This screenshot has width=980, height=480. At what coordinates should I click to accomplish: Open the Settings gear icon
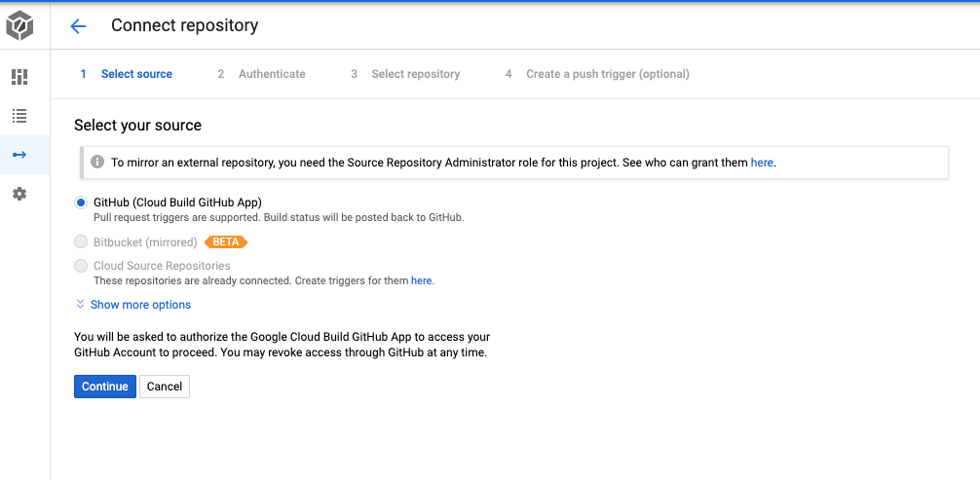(19, 194)
